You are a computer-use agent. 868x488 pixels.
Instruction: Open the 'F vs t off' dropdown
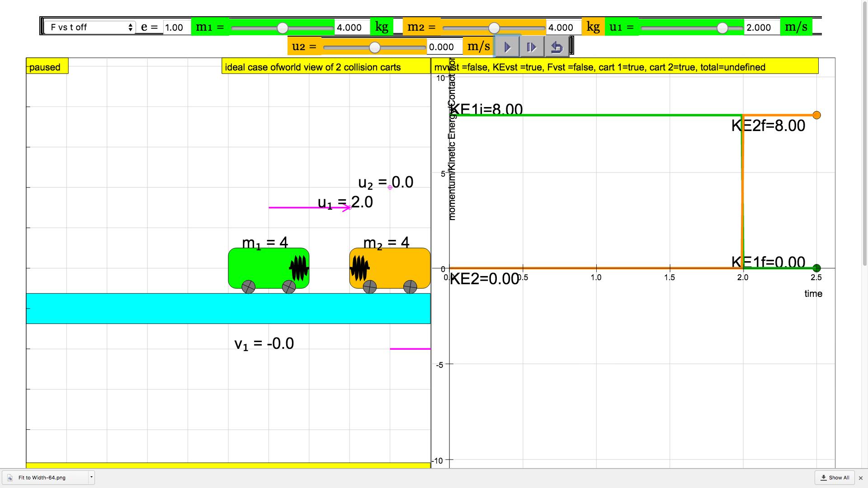[90, 27]
